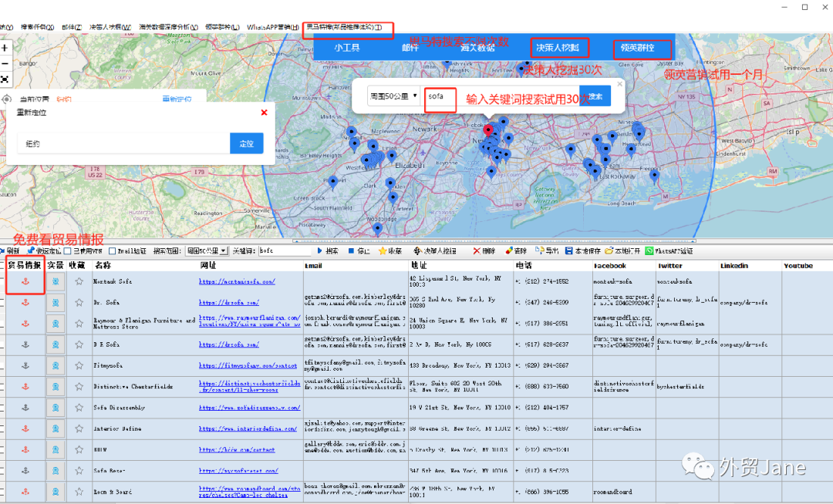
Task: Start search with 搜索 toolbar button
Action: [x=328, y=251]
